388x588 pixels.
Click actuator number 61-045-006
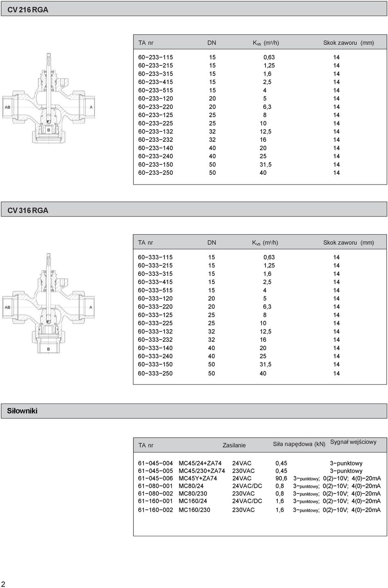(156, 478)
